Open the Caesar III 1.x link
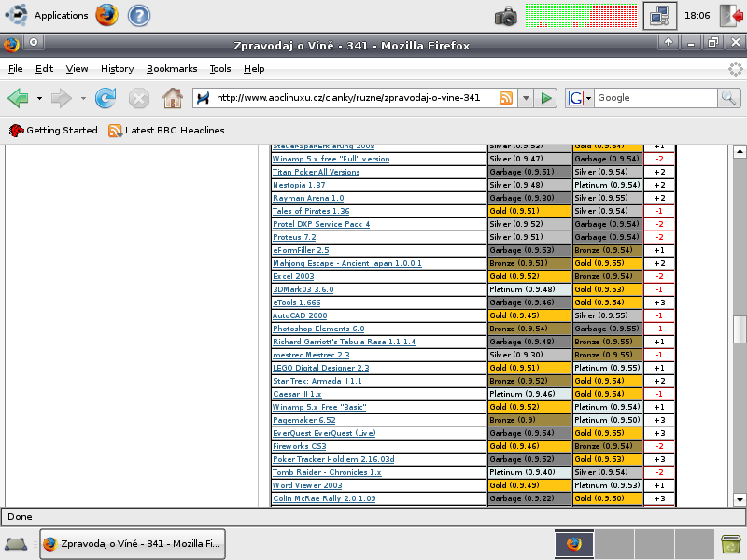The width and height of the screenshot is (747, 560). point(297,394)
